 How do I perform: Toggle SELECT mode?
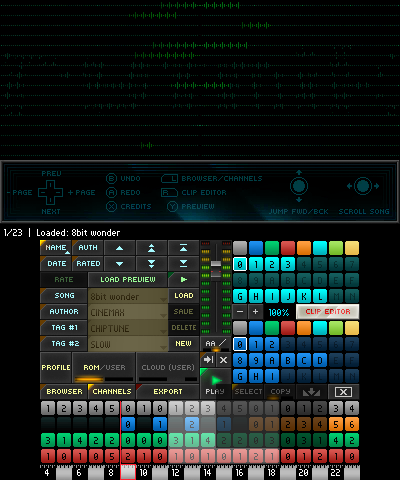pos(248,392)
